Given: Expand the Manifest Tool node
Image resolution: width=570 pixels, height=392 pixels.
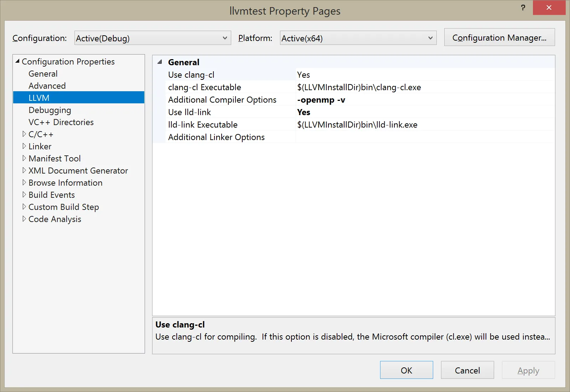Looking at the screenshot, I should point(24,158).
